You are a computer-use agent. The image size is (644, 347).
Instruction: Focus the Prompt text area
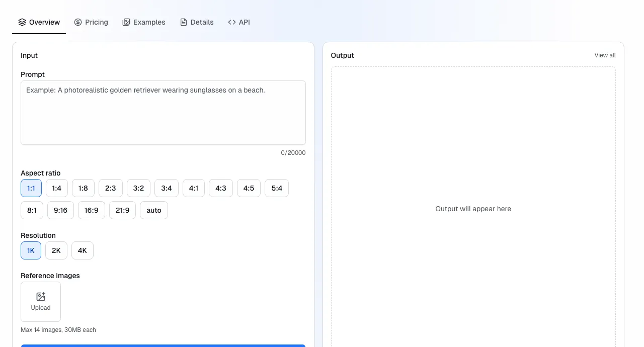coord(163,113)
